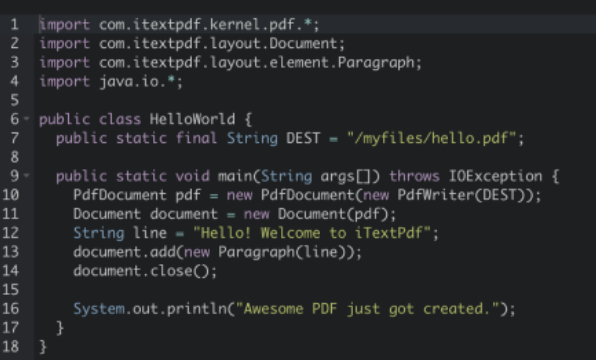Select line number 1 in gutter
The width and height of the screenshot is (596, 360).
[x=14, y=25]
